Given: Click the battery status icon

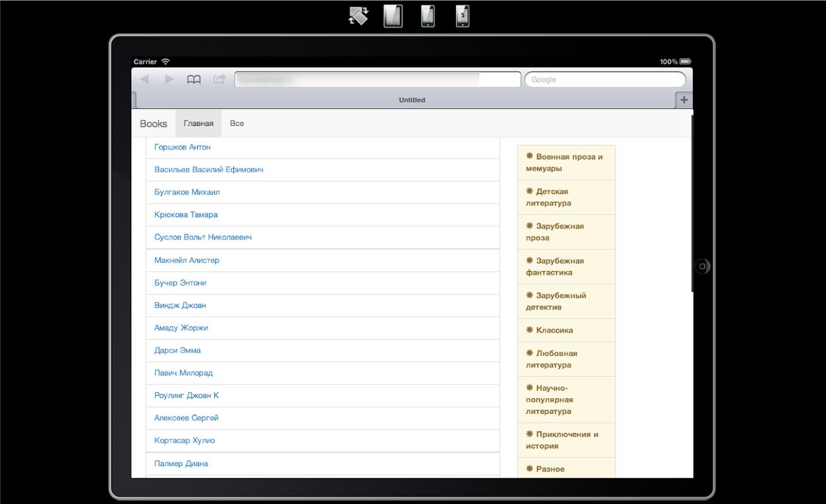Looking at the screenshot, I should pyautogui.click(x=685, y=62).
